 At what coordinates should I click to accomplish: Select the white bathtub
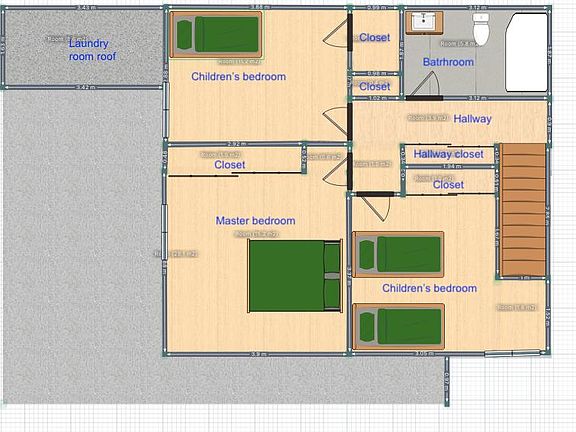tap(526, 52)
